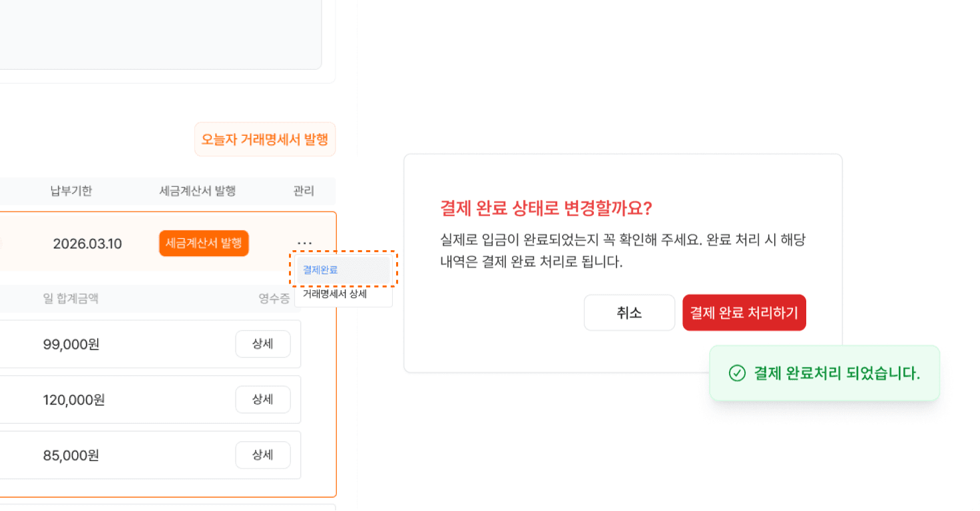Click 취소 in the confirmation dialog
Screen dimensions: 980x511
(x=629, y=313)
